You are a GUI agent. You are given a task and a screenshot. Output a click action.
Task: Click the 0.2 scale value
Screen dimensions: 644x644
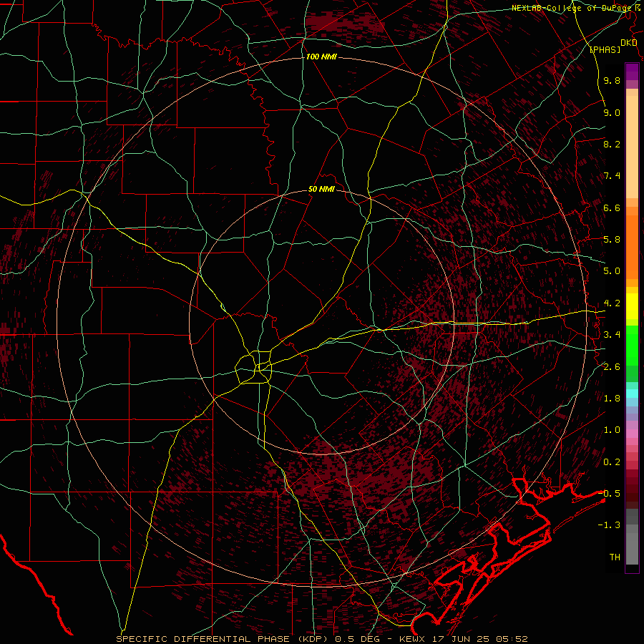(612, 462)
